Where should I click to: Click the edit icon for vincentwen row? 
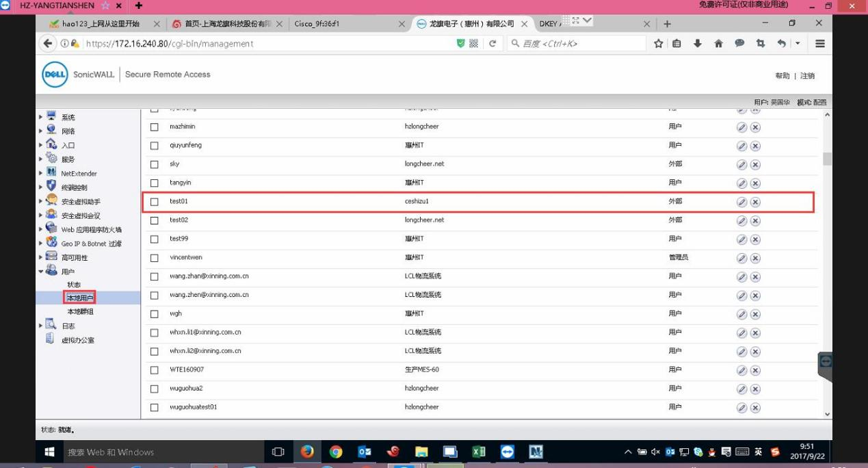click(741, 258)
